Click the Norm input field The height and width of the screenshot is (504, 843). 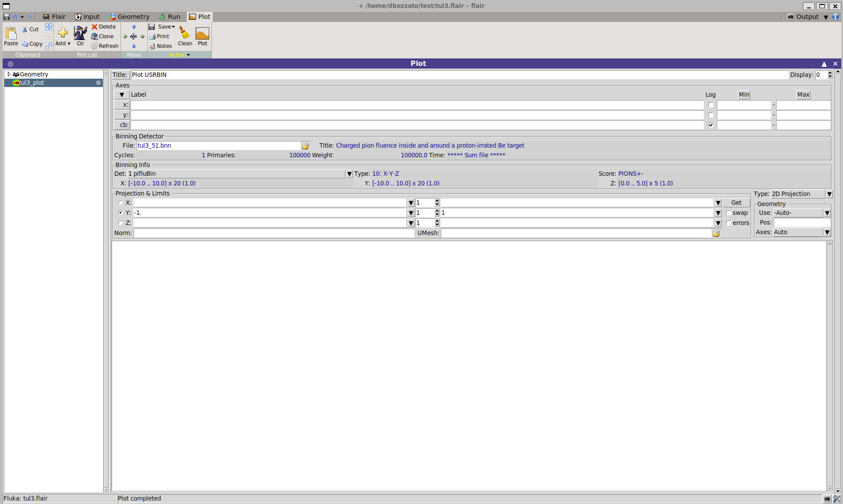[273, 233]
